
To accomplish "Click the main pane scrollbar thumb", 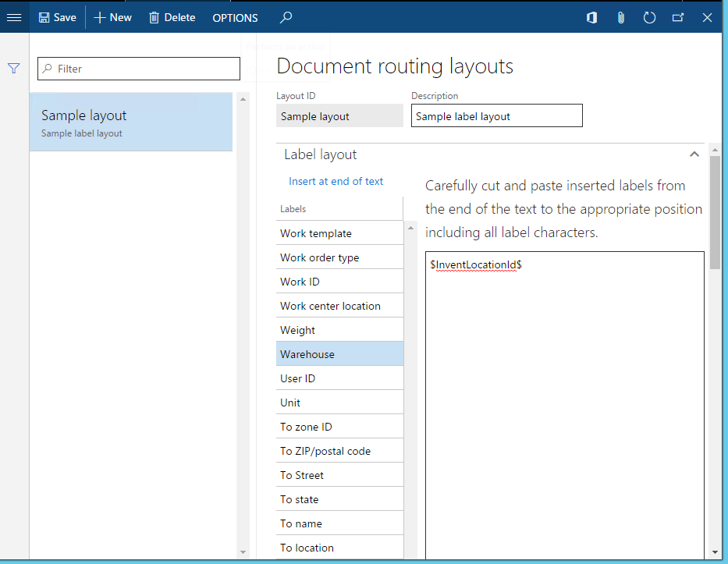I will pos(715,212).
